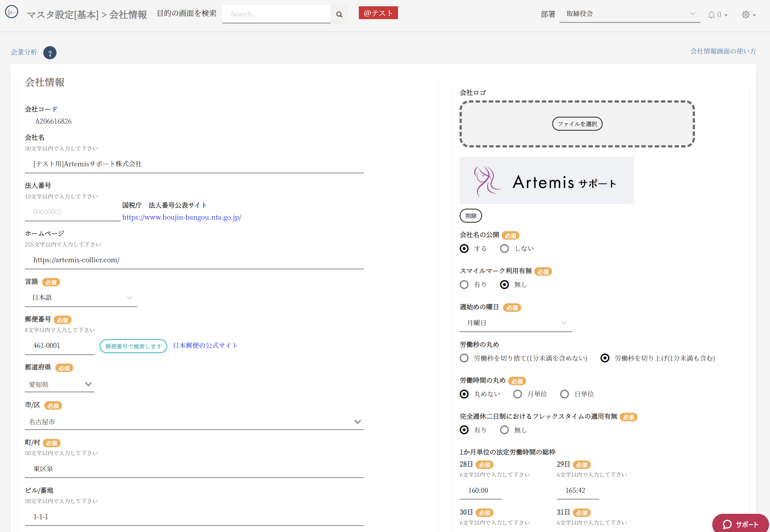The width and height of the screenshot is (770, 532).
Task: Click the sidebar collapse arrow icon
Action: pyautogui.click(x=12, y=12)
